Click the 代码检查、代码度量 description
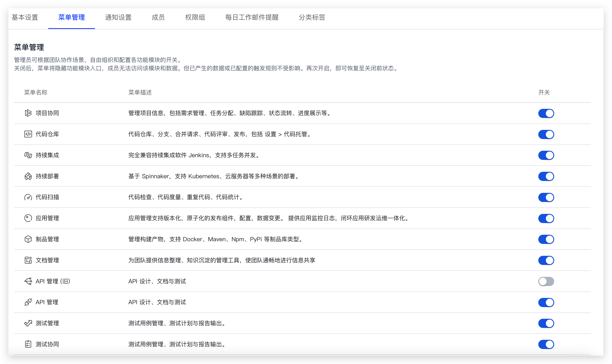 click(x=186, y=197)
